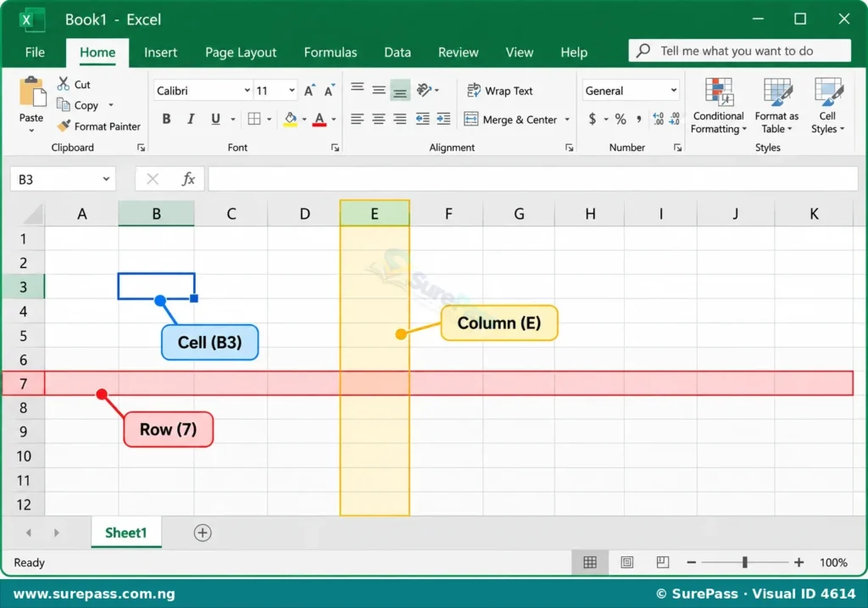Expand the underline style arrow

(x=232, y=119)
